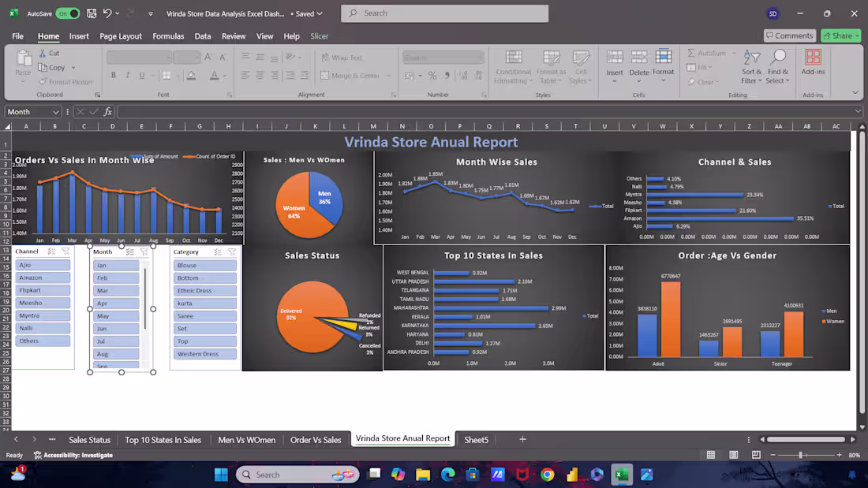The image size is (868, 488).
Task: Apply bold formatting from the Font group
Action: (x=114, y=74)
